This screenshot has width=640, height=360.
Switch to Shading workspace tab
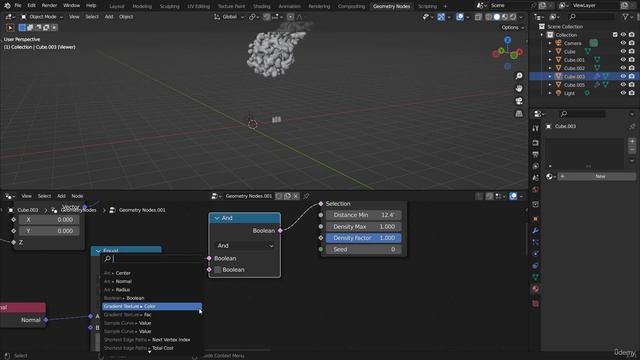pyautogui.click(x=262, y=6)
